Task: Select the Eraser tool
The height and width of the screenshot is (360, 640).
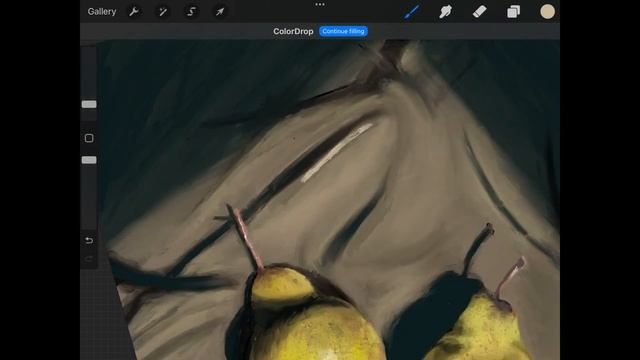Action: pos(480,12)
